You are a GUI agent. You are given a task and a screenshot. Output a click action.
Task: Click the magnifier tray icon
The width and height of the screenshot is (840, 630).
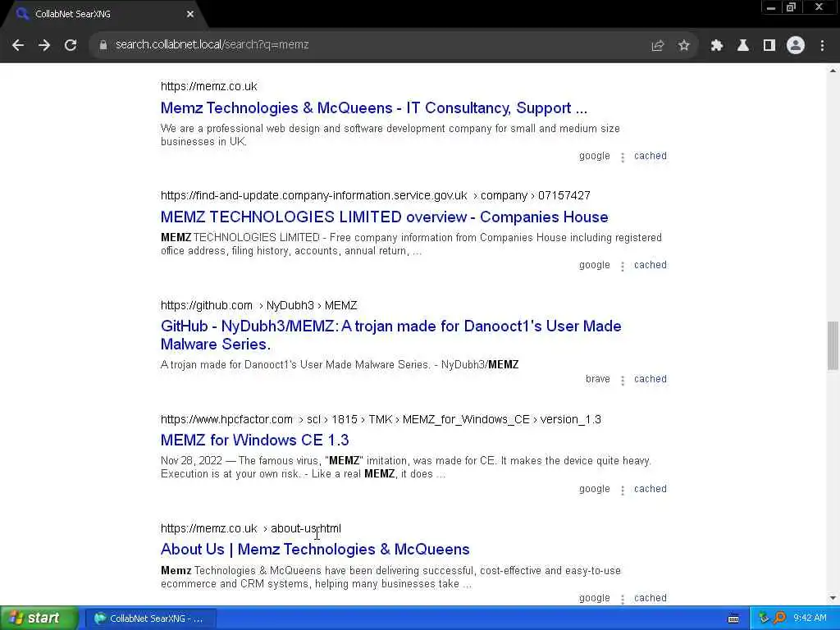tap(779, 619)
